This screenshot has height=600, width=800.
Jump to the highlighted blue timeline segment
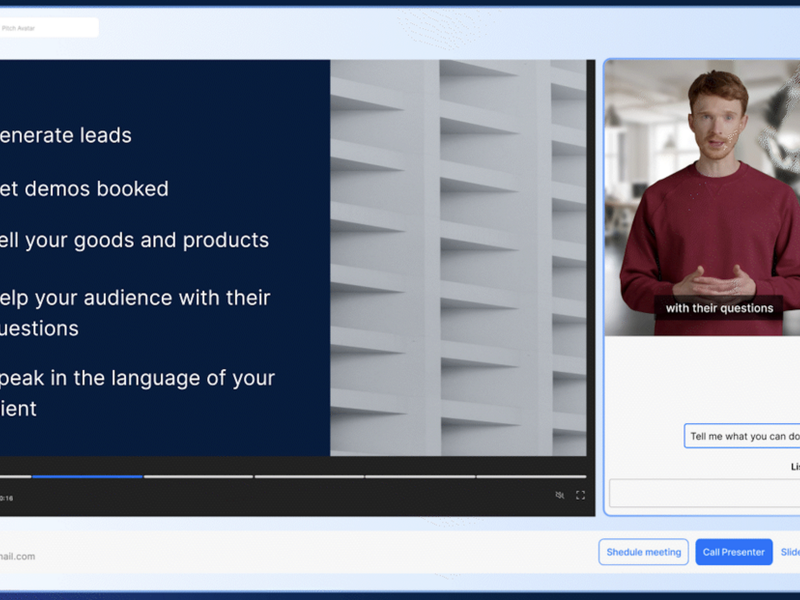tap(87, 477)
